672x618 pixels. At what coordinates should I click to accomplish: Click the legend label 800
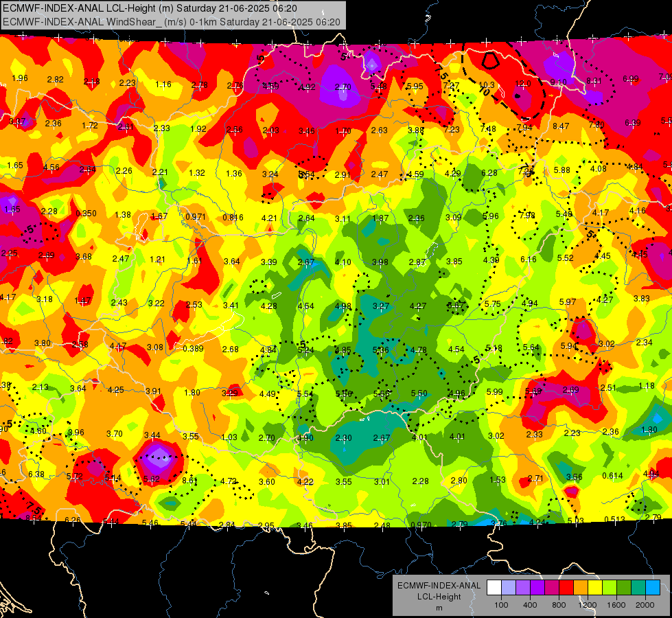point(559,605)
